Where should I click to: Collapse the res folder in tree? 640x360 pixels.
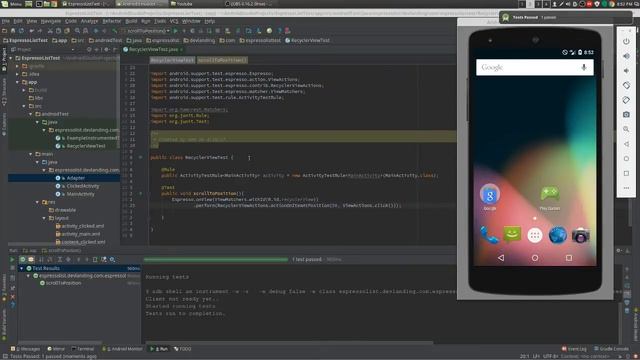tap(38, 202)
